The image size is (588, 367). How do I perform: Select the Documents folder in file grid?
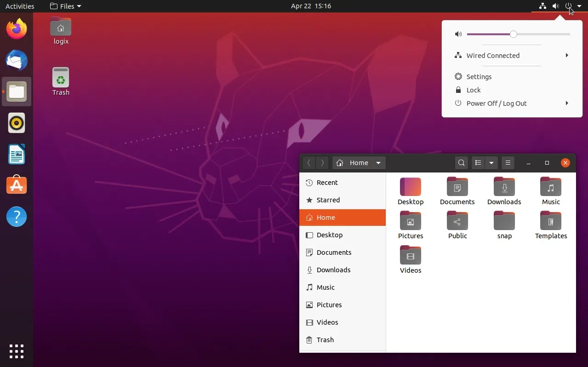click(457, 191)
